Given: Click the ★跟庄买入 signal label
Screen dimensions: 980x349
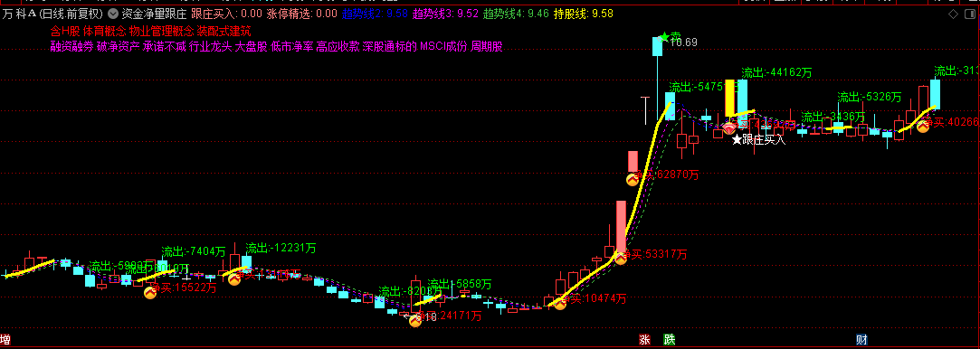Looking at the screenshot, I should click(758, 140).
